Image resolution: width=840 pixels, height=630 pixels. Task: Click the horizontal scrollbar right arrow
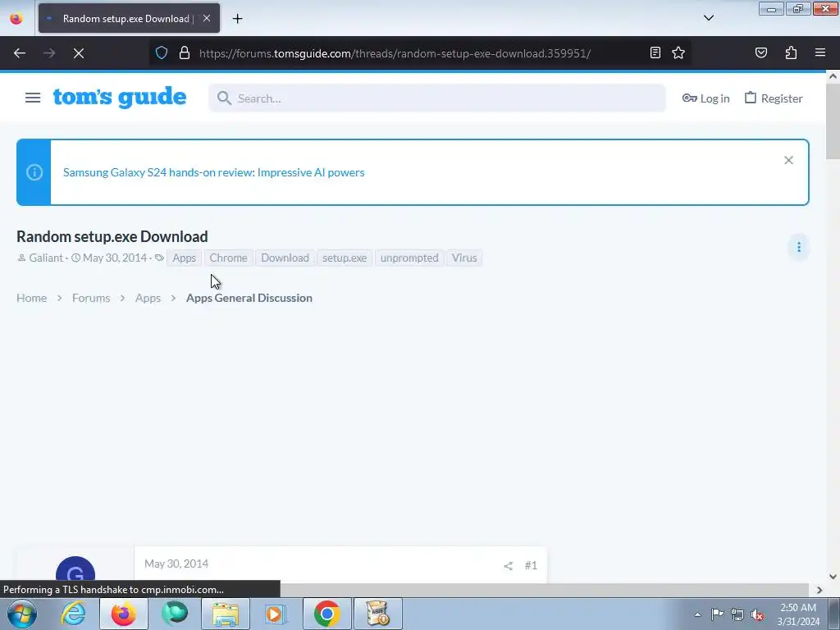click(819, 590)
